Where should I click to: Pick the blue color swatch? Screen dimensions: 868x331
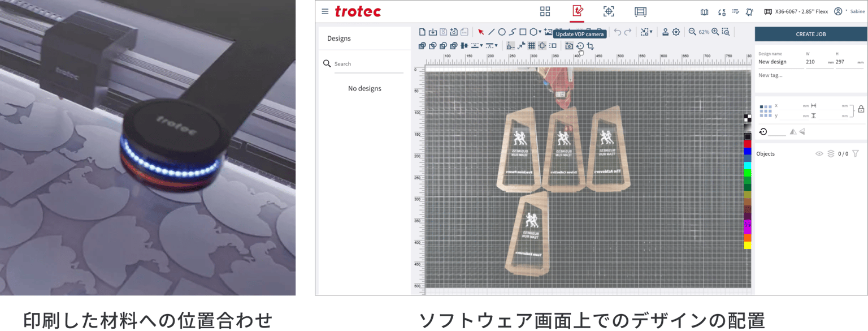coord(748,151)
